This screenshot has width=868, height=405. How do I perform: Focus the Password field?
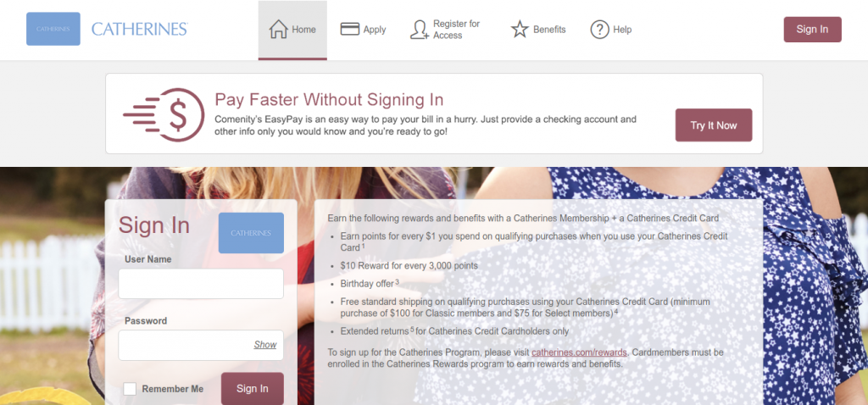(x=201, y=345)
